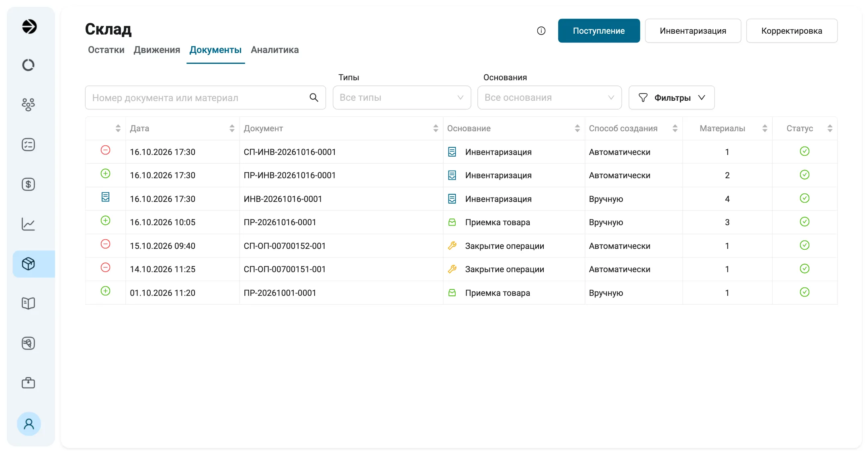The width and height of the screenshot is (868, 454).
Task: Open the app logo home icon
Action: point(29,26)
